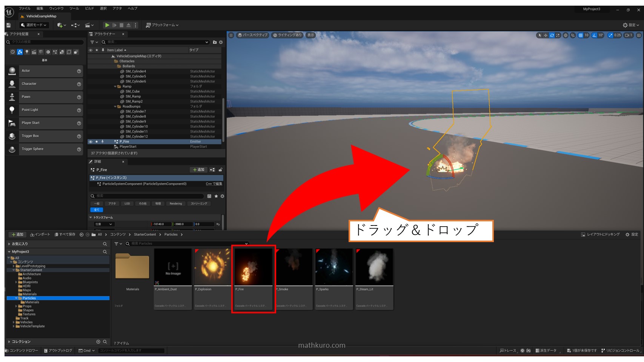Screen dimensions: 644x362
Task: Select the Volumes category icon
Action: [69, 52]
